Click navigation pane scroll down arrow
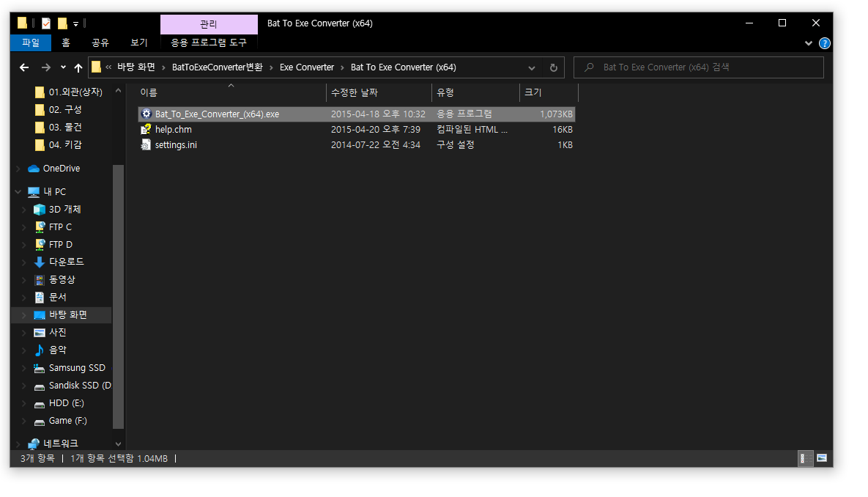868x497 pixels. click(x=118, y=443)
